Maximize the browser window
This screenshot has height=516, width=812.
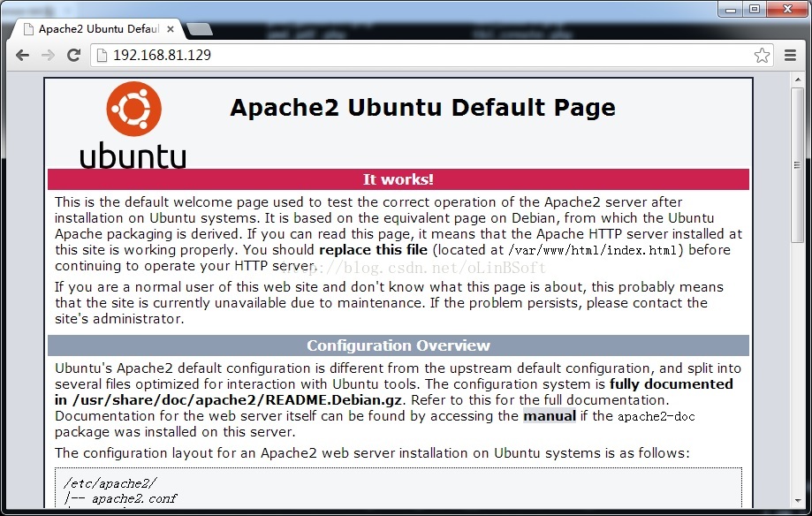click(x=755, y=9)
